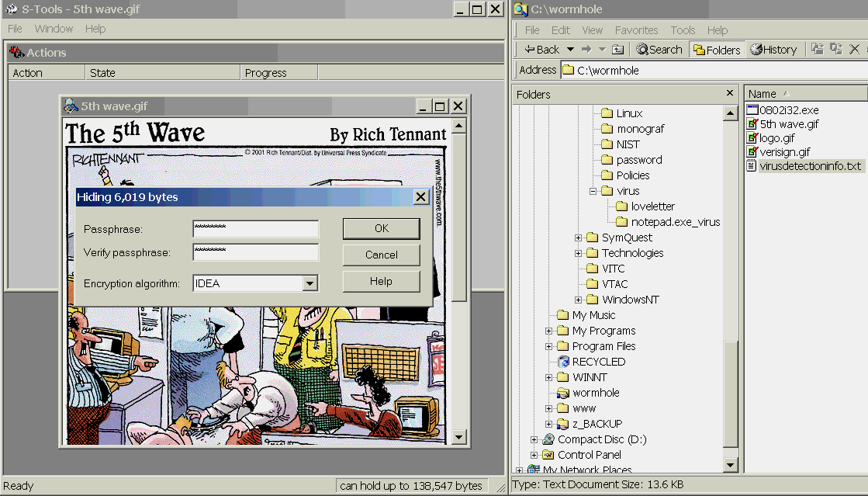
Task: Click the Verify passphrase input field
Action: point(256,252)
